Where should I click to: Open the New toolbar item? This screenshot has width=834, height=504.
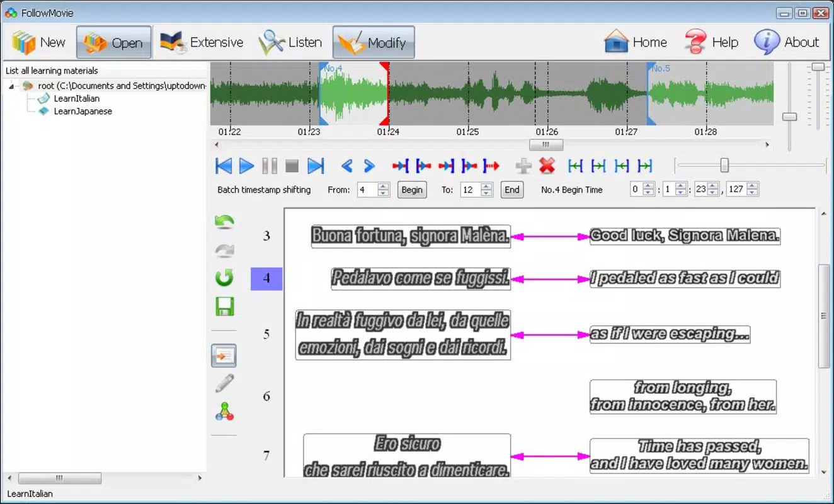click(38, 42)
